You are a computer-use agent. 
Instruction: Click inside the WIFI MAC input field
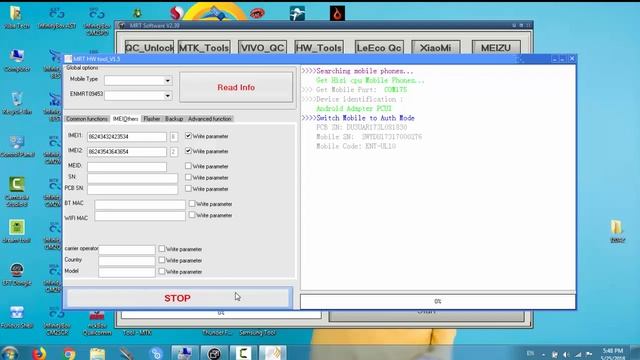click(x=140, y=216)
